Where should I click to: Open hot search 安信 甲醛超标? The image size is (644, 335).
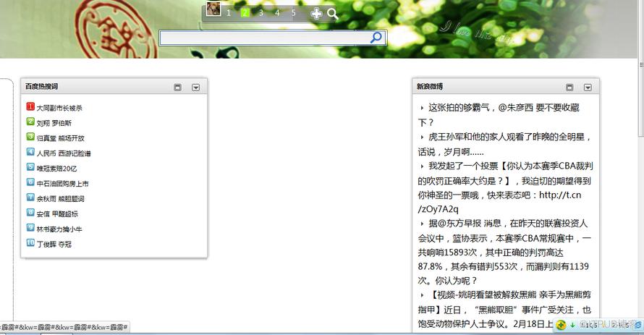coord(57,214)
